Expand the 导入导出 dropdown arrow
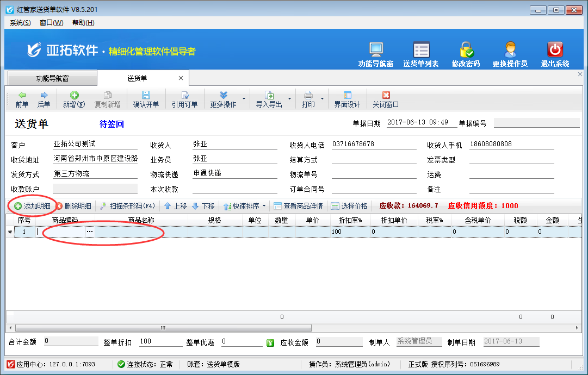This screenshot has height=375, width=588. (x=289, y=99)
